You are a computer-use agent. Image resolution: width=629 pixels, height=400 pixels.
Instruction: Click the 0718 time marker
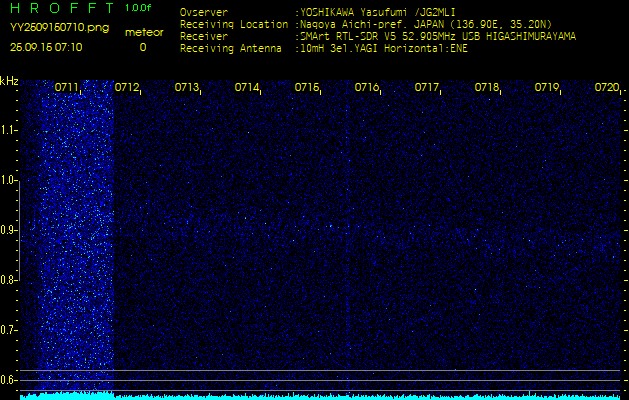pyautogui.click(x=487, y=87)
